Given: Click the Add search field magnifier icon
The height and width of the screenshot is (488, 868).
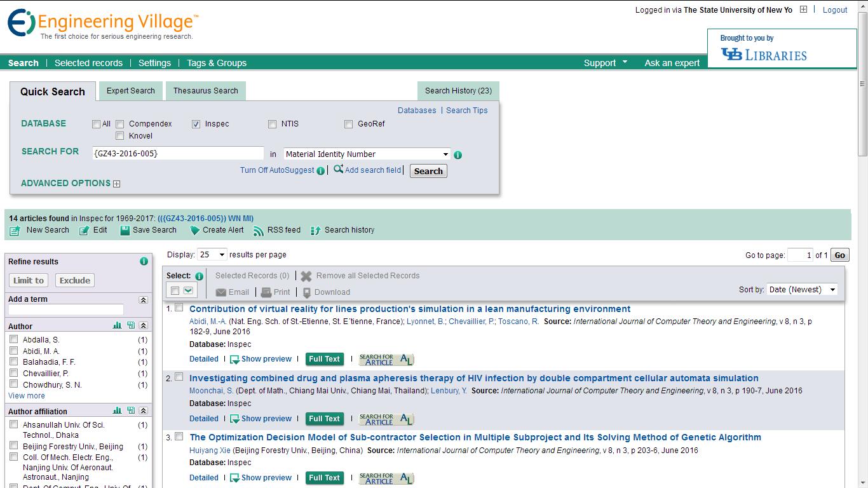Looking at the screenshot, I should click(338, 169).
